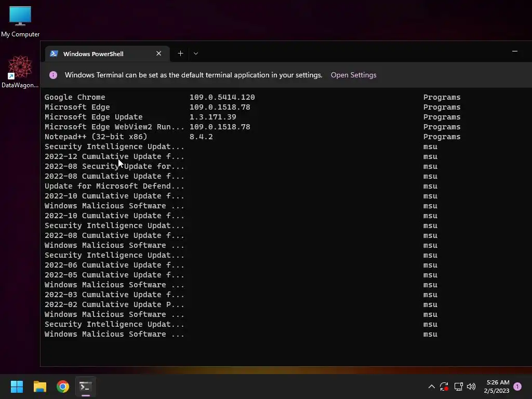Click the info icon in notification bar
The height and width of the screenshot is (399, 532).
click(54, 75)
